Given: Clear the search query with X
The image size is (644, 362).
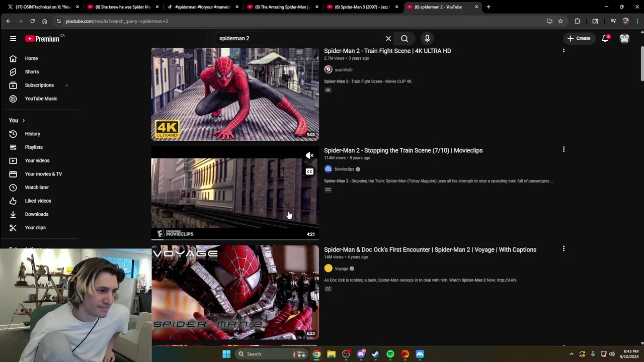Looking at the screenshot, I should [388, 38].
